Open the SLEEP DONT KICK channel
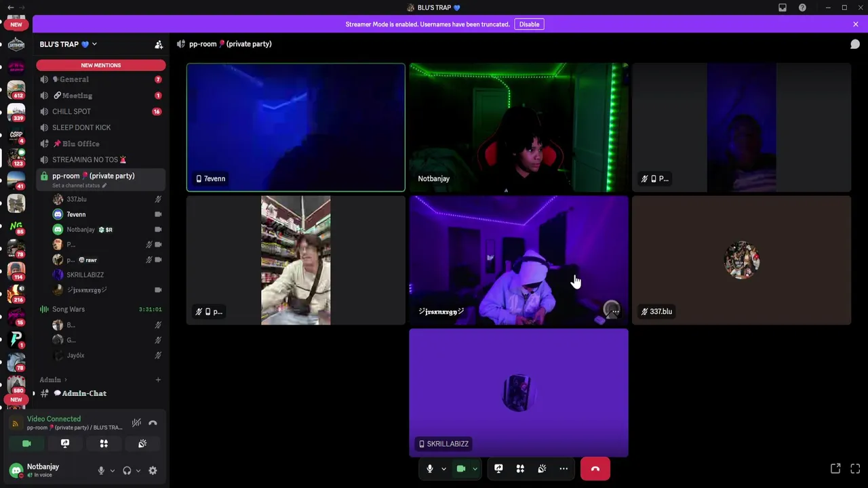The image size is (868, 488). 100,127
